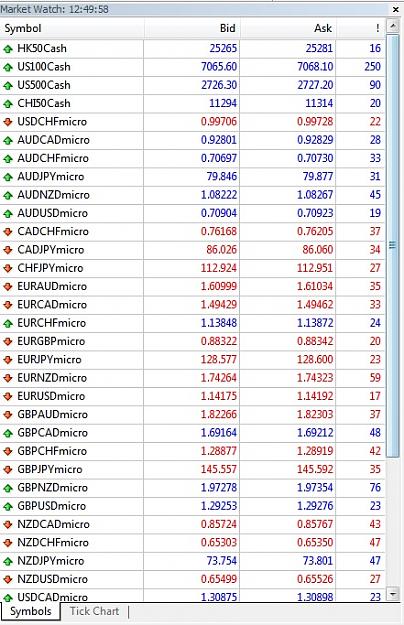Click the Ask column header
This screenshot has width=404, height=625.
click(x=288, y=28)
